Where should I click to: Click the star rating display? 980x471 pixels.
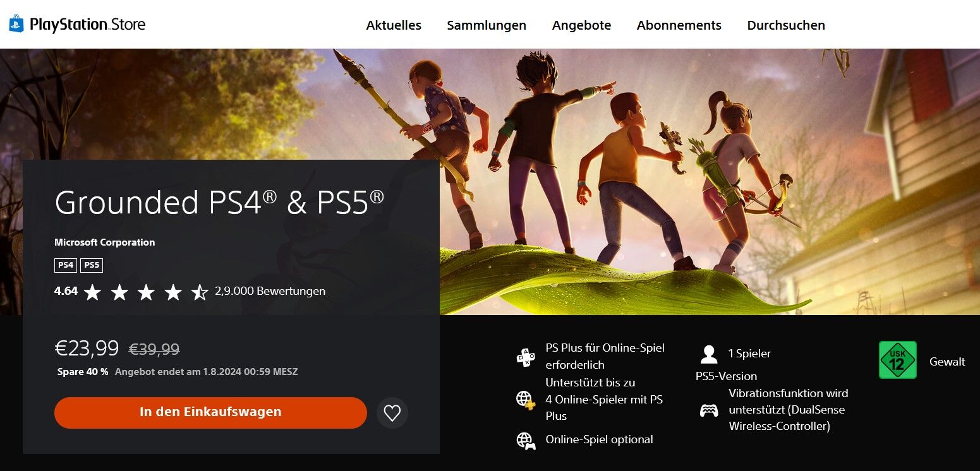click(146, 292)
